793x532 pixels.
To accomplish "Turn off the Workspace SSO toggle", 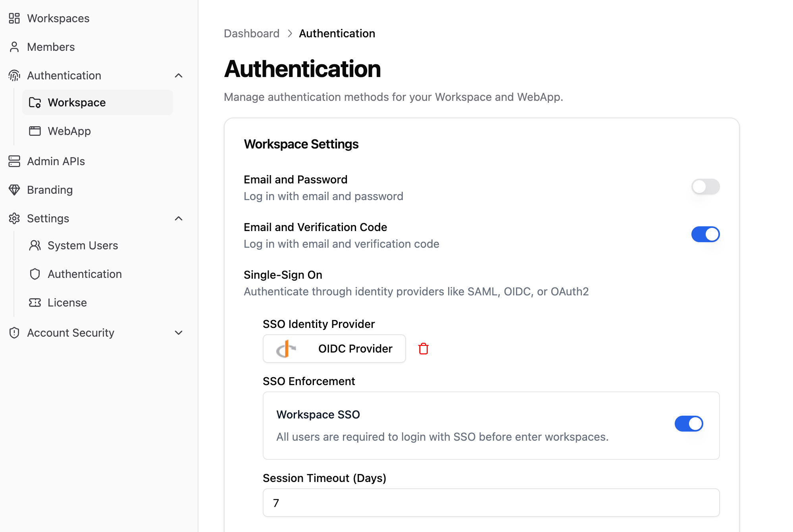I will (689, 424).
